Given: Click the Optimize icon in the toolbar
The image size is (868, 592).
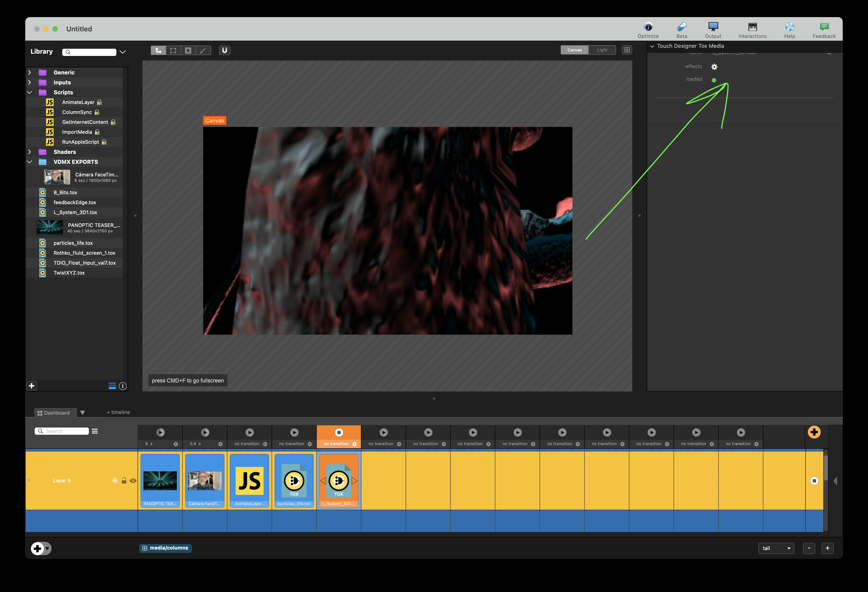Looking at the screenshot, I should click(648, 27).
